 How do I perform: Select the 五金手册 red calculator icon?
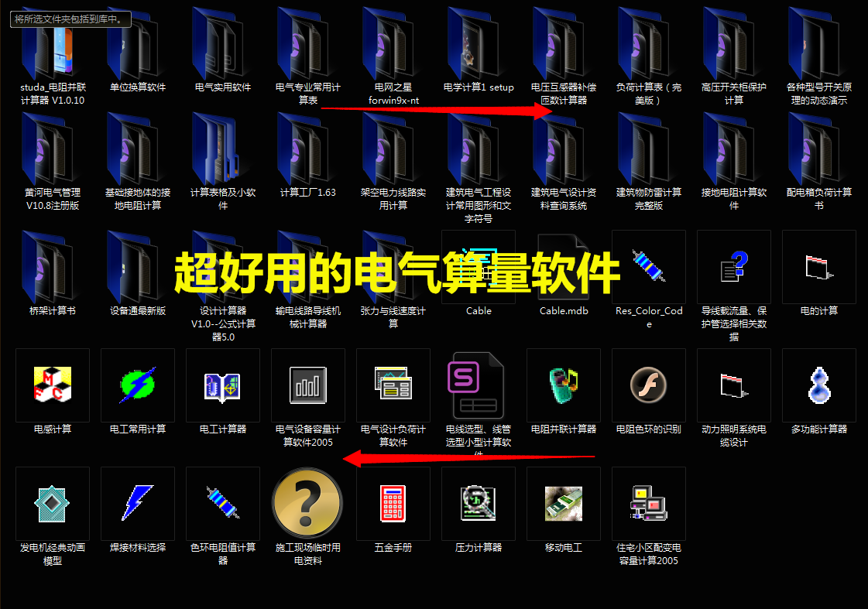click(393, 503)
